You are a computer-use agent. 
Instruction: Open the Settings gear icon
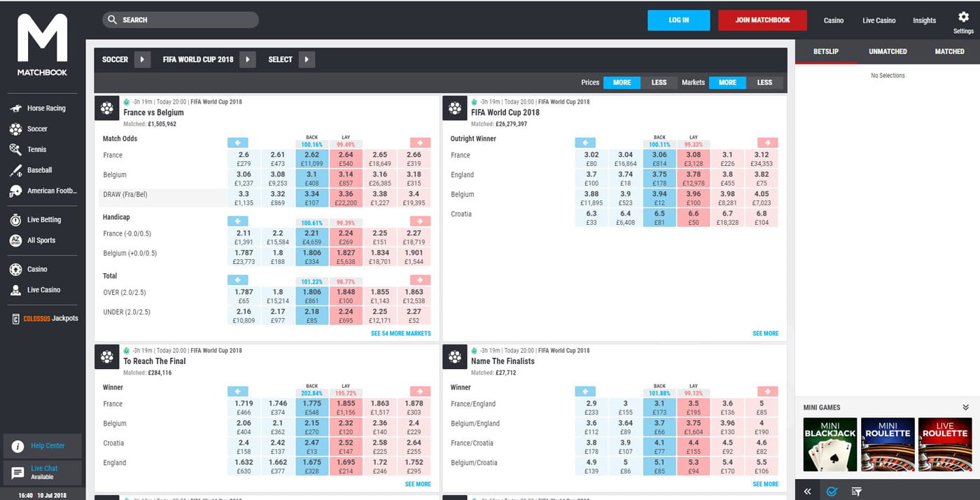click(x=963, y=18)
